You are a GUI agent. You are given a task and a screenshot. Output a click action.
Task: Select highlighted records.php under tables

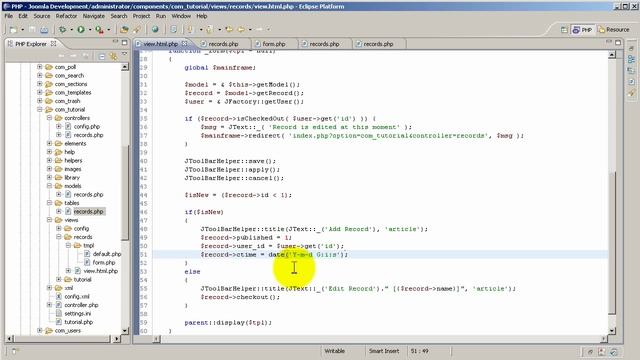click(89, 211)
